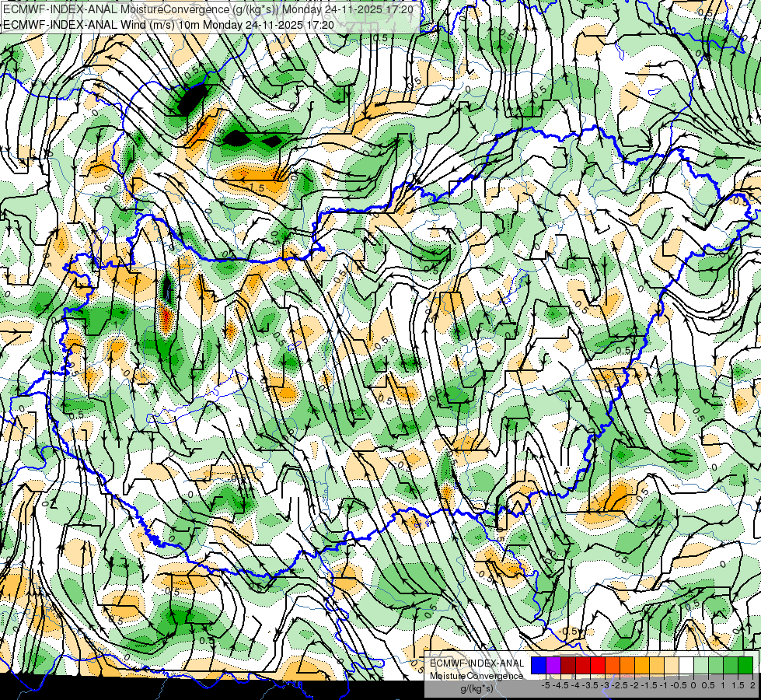761x700 pixels.
Task: Click the '-2.5' tick label on legend scale
Action: (x=620, y=685)
